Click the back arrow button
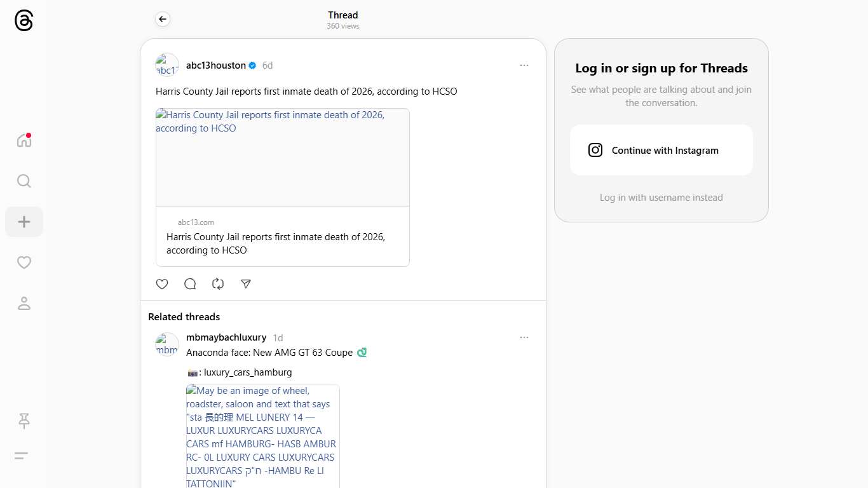 [163, 20]
